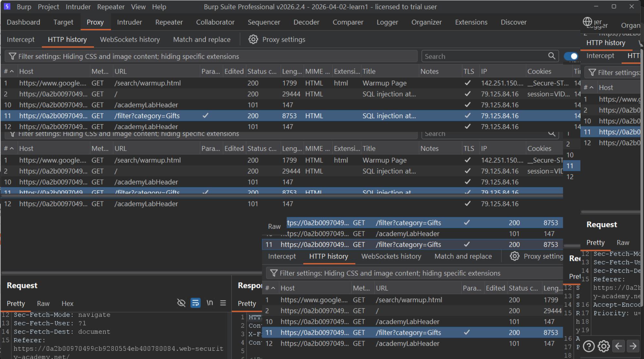Switch to the Decoder tab

coord(306,22)
